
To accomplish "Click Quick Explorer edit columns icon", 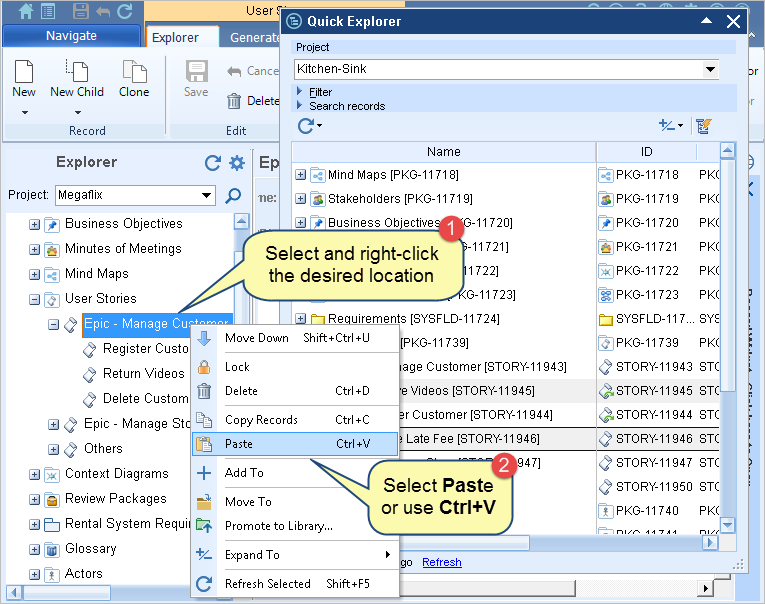I will 704,126.
